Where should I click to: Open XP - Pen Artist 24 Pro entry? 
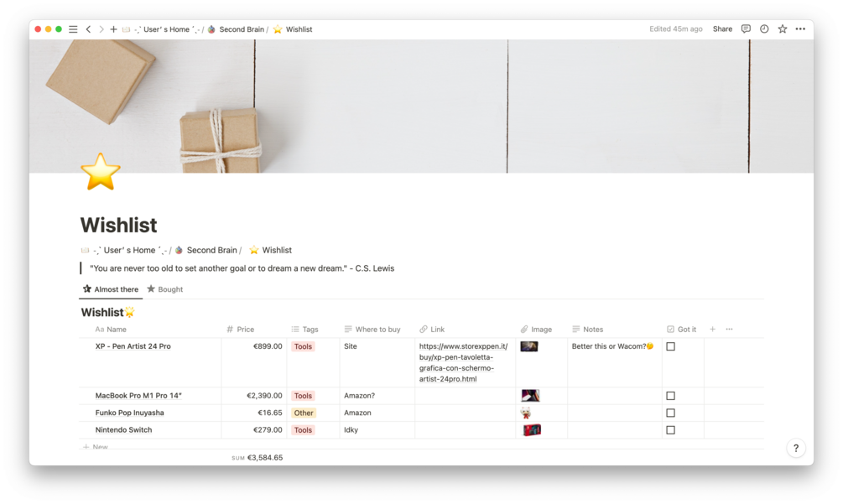point(133,346)
